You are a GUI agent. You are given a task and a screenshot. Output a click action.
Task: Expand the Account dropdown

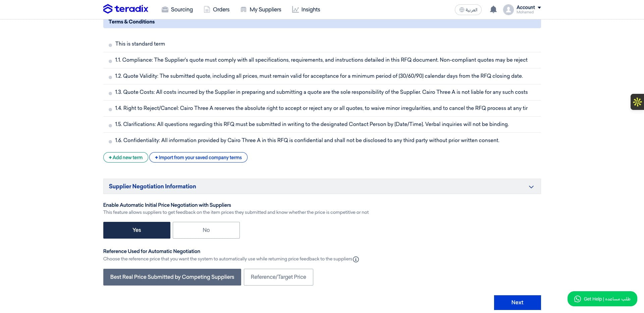tap(529, 9)
